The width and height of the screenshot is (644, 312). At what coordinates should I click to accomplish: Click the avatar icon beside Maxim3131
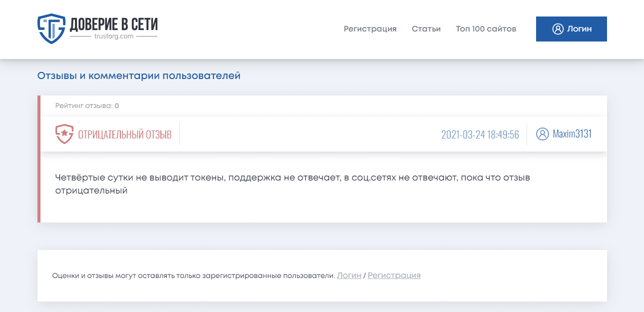542,134
